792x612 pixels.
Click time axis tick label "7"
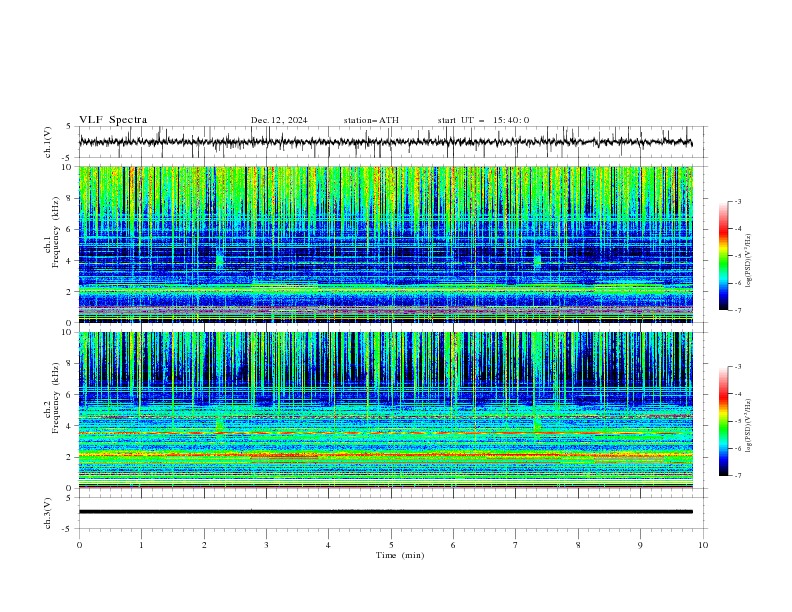click(x=516, y=545)
